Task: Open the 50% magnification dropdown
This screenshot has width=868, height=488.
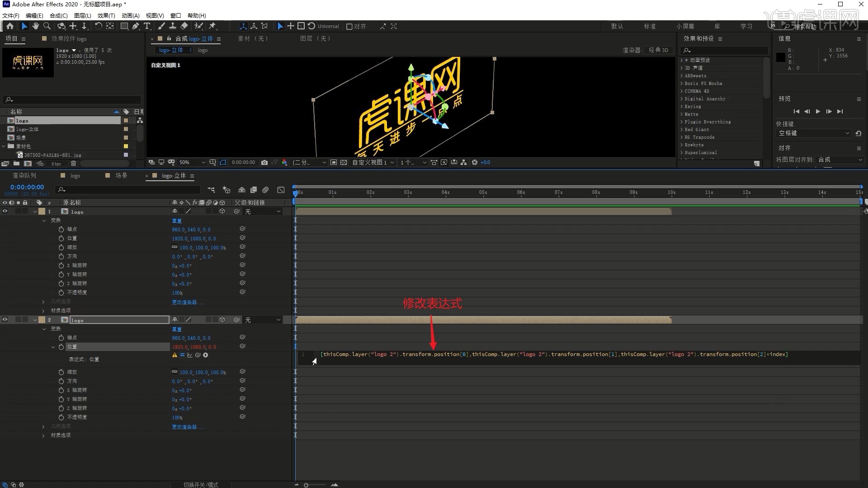Action: click(192, 162)
